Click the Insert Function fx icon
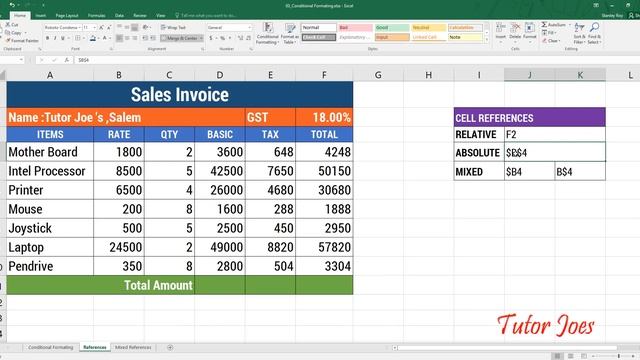 pyautogui.click(x=67, y=60)
